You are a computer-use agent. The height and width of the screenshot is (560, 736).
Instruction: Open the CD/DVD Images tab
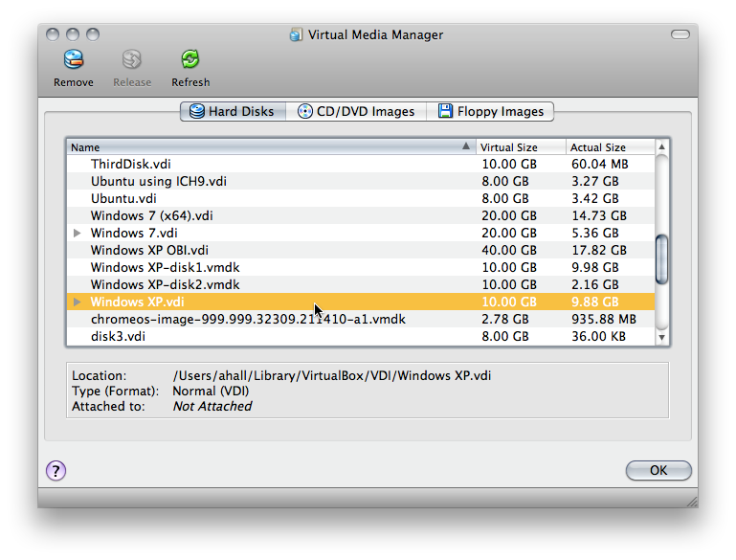(356, 111)
